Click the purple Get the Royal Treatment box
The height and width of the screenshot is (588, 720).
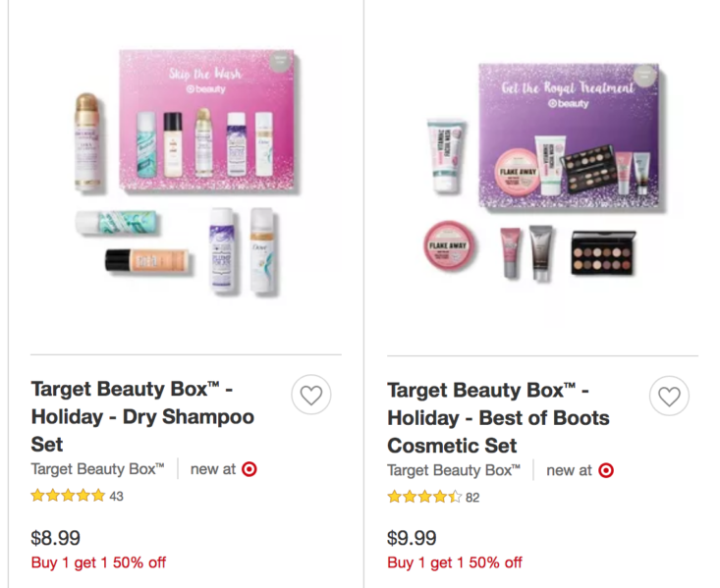coord(569,135)
